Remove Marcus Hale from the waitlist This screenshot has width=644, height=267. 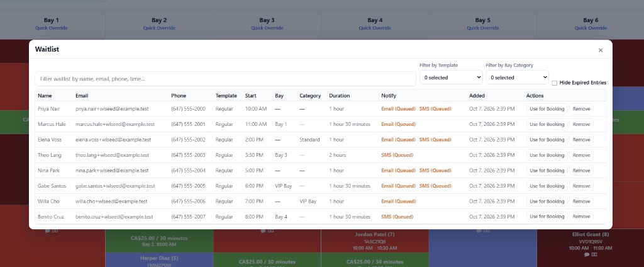[x=581, y=124]
